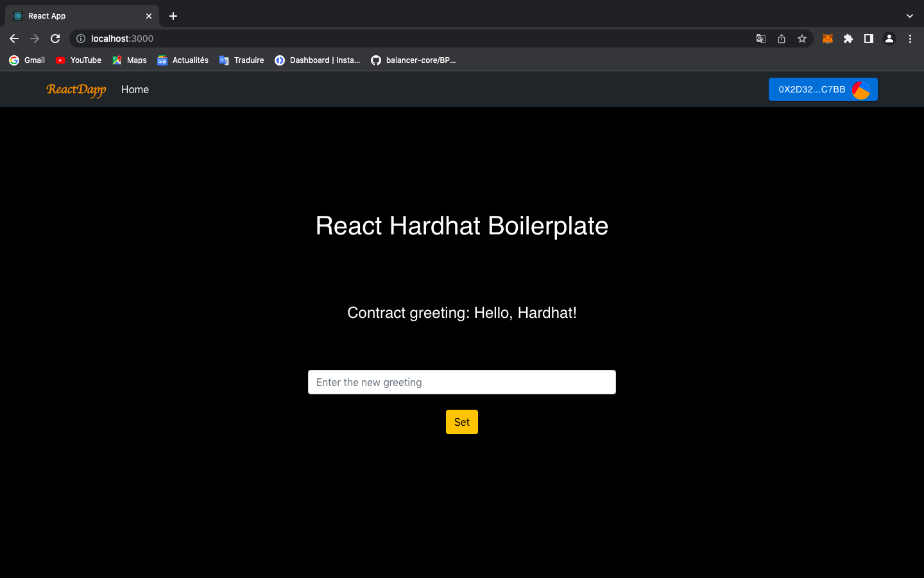Bookmark this page with the star icon
924x578 pixels.
(801, 39)
